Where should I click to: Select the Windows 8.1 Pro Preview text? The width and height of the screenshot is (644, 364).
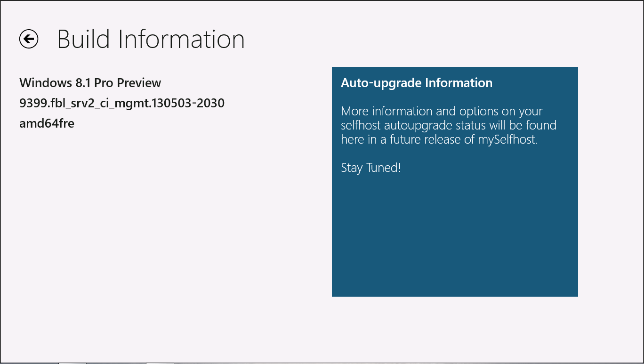tap(90, 83)
